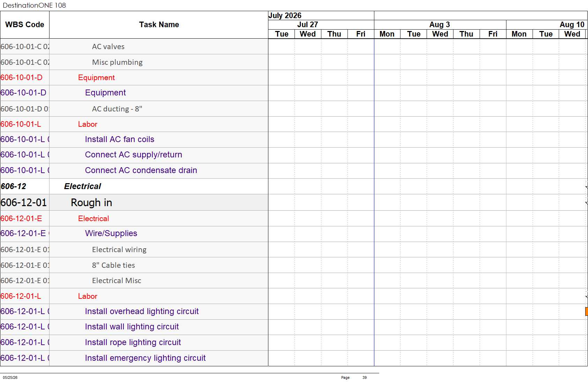Select Install rope lighting circuit task
Screen dimensions: 588x382
pyautogui.click(x=133, y=342)
